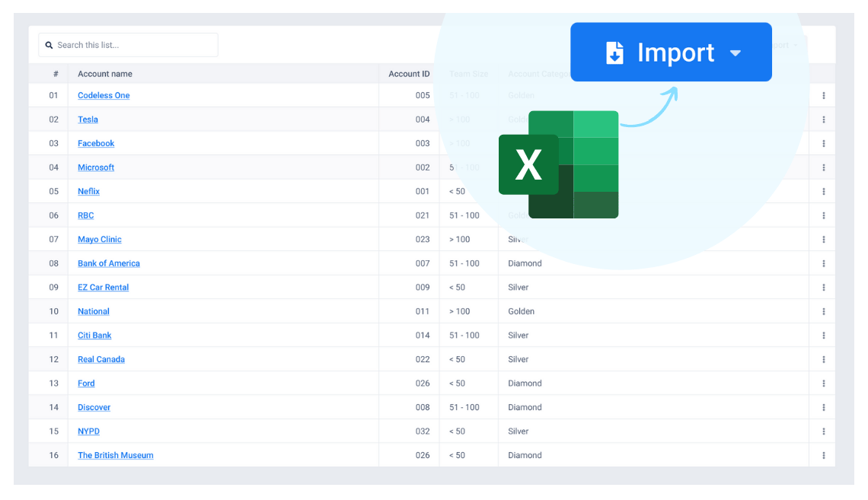Click the large Import button
Image resolution: width=868 pixels, height=500 pixels.
[x=671, y=52]
